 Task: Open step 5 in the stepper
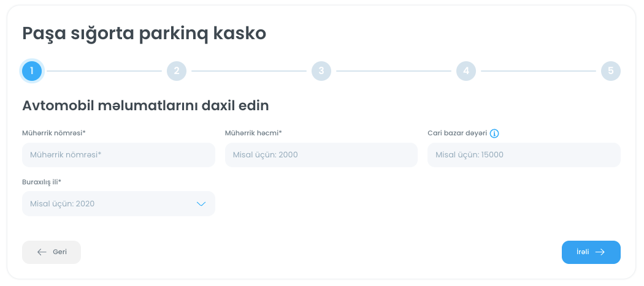611,71
